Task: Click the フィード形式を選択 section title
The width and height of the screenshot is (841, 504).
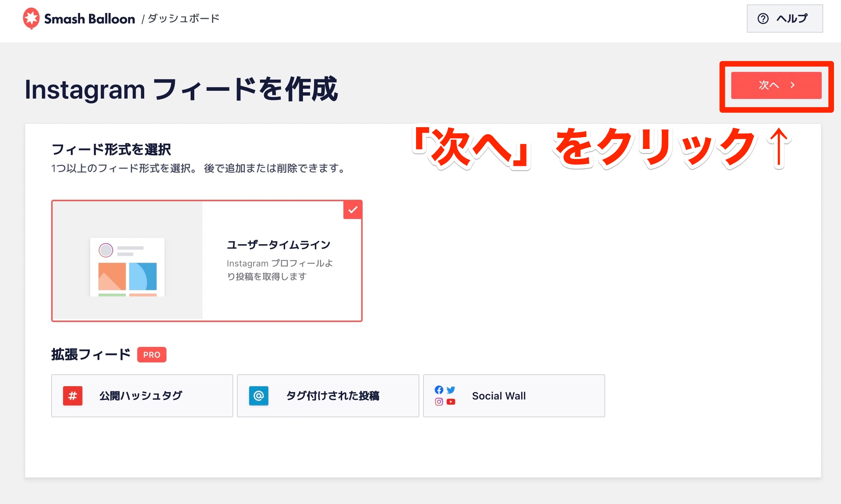Action: pyautogui.click(x=111, y=149)
